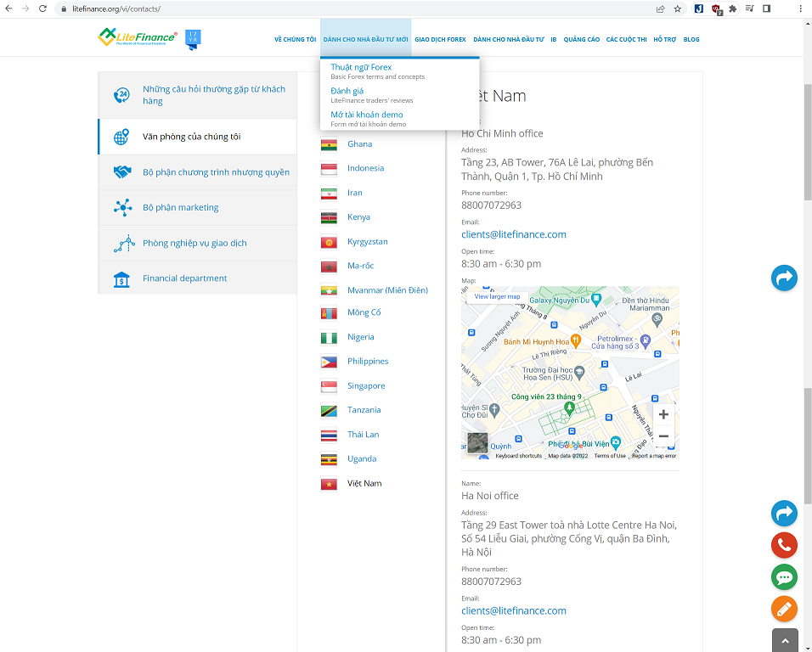812x652 pixels.
Task: Click the Ho Chi Minh office email link
Action: pyautogui.click(x=513, y=234)
